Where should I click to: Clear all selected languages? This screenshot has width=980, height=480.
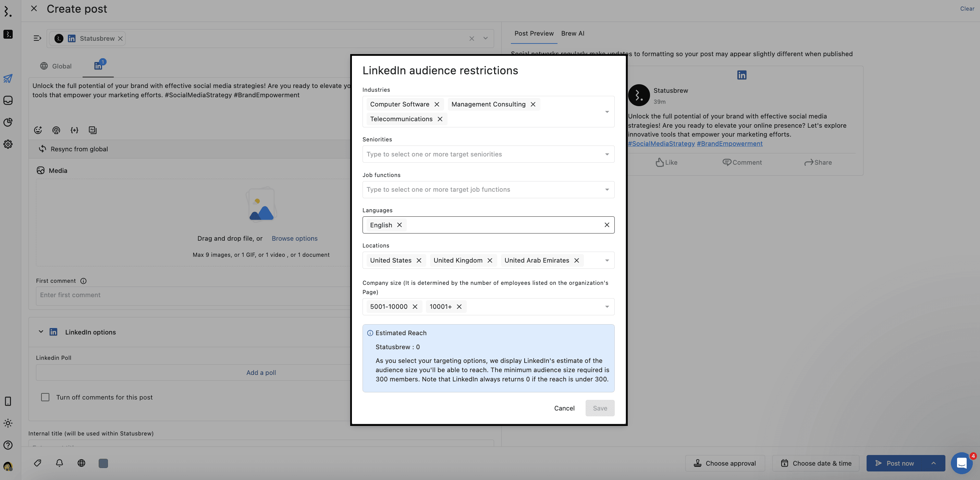pyautogui.click(x=607, y=225)
